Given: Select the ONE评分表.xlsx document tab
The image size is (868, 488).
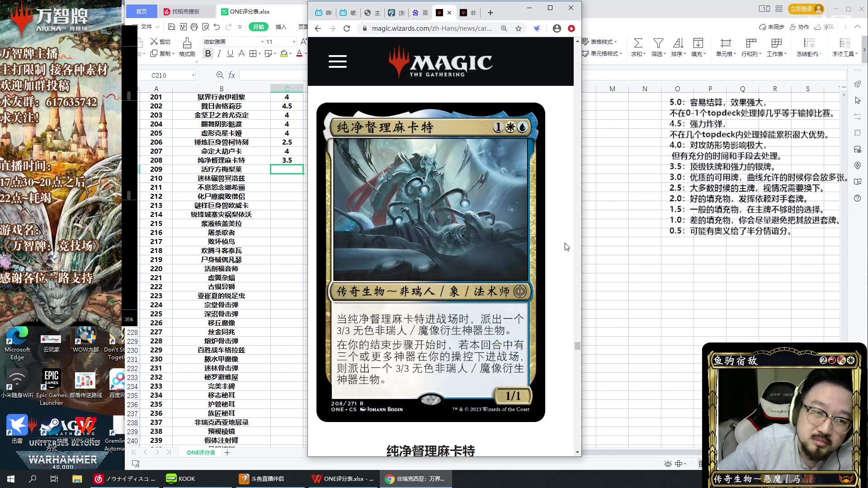Looking at the screenshot, I should coord(250,11).
